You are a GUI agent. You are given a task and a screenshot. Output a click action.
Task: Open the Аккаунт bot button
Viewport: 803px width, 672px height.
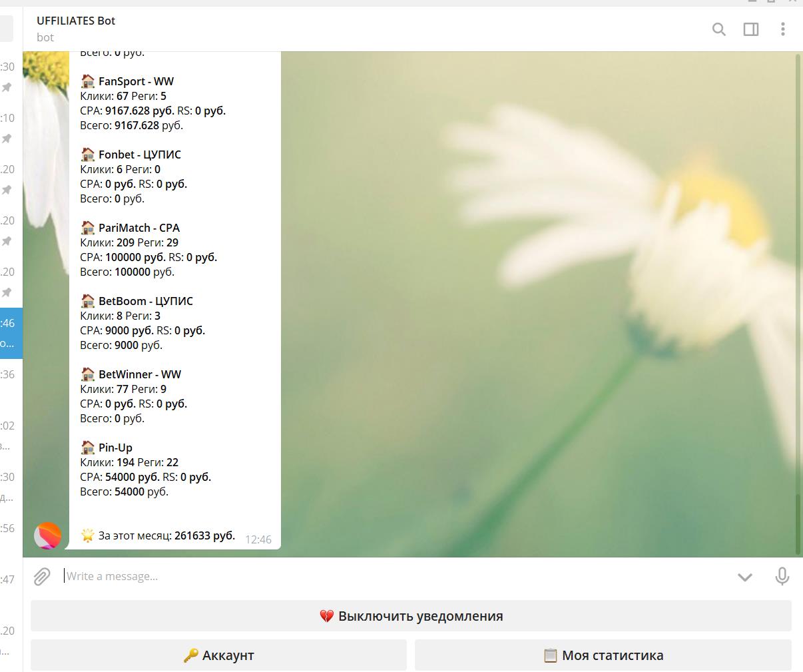click(x=218, y=655)
